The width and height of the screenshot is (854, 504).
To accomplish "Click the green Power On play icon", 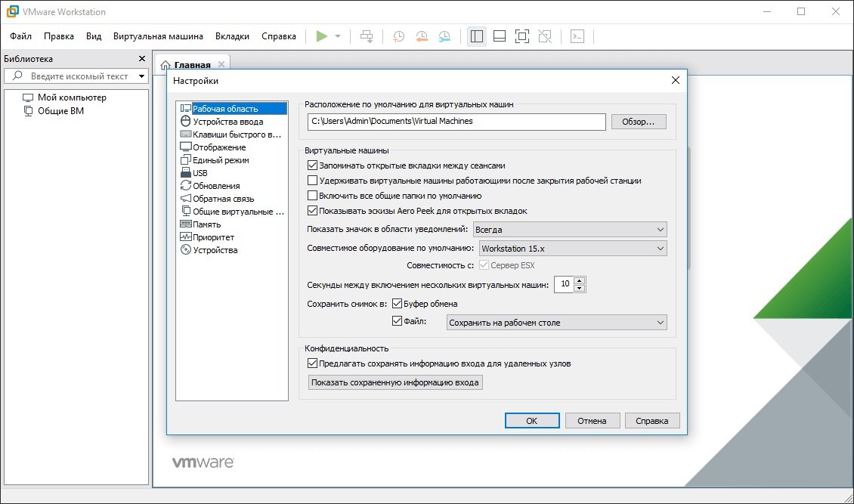I will click(321, 36).
